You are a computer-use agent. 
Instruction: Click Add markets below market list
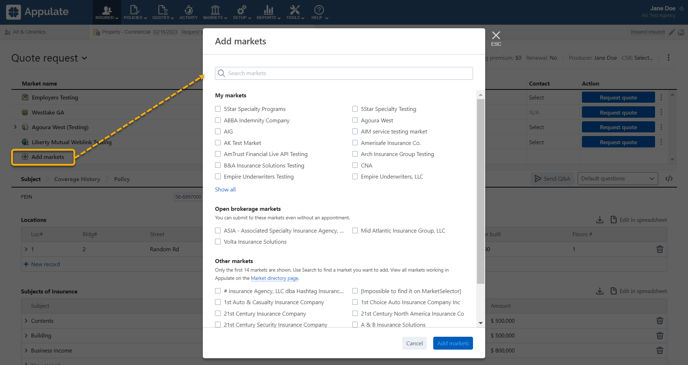coord(43,157)
